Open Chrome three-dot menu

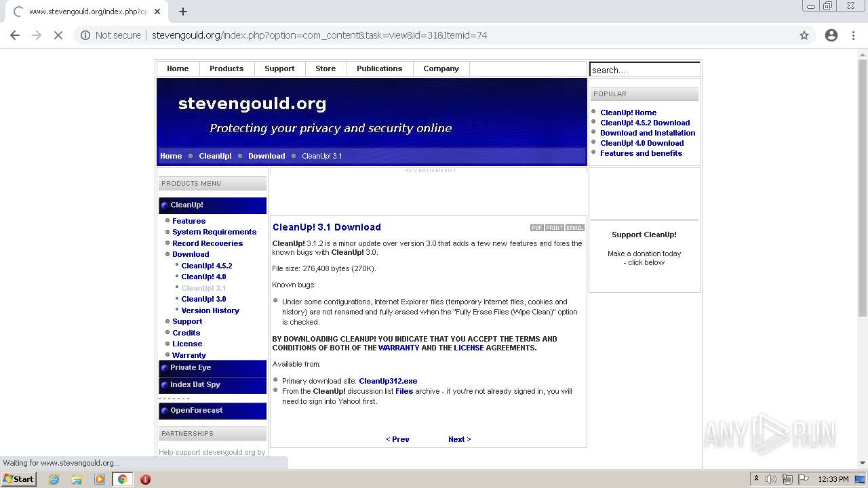853,35
